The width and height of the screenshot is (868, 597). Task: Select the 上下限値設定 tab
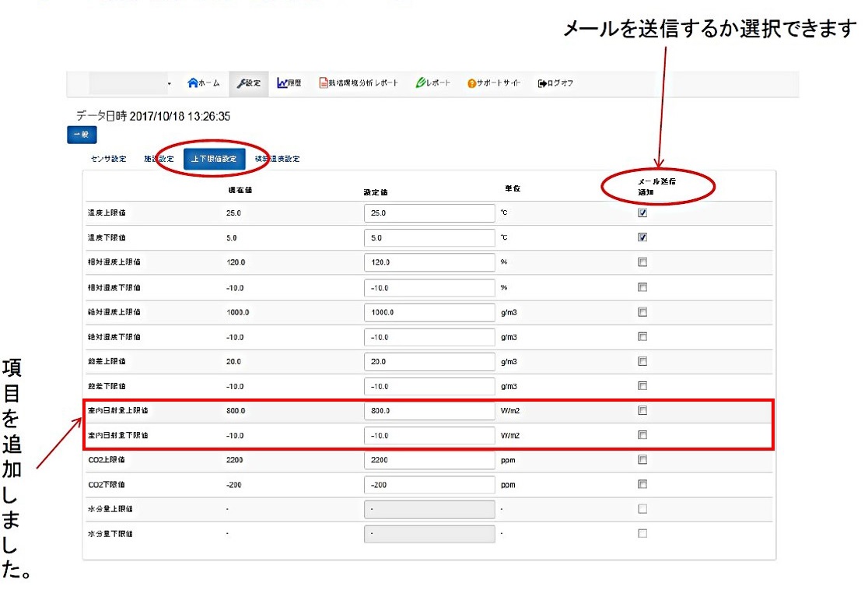[214, 159]
